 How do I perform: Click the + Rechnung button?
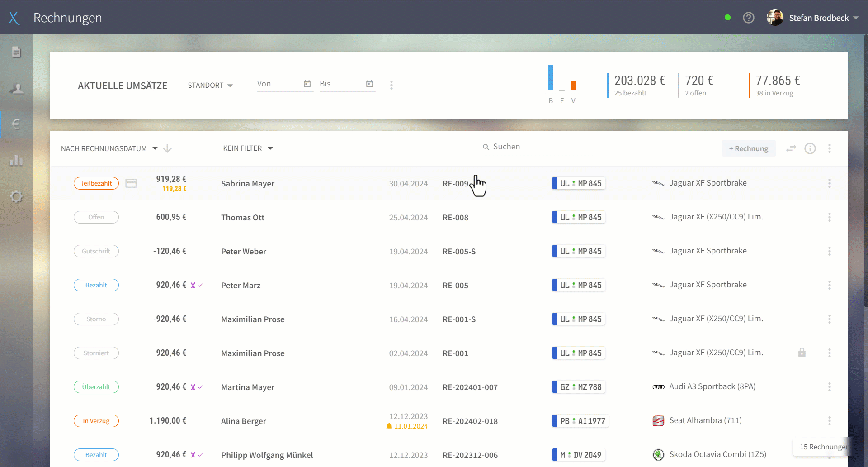pyautogui.click(x=749, y=148)
